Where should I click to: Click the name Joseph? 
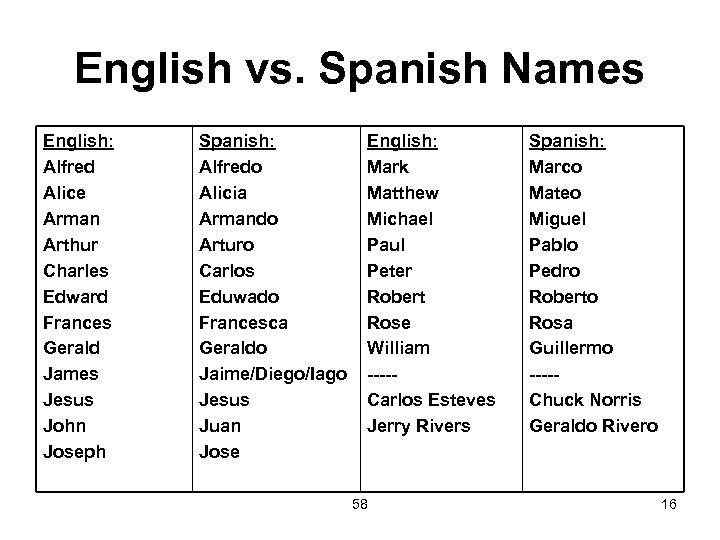(x=73, y=452)
